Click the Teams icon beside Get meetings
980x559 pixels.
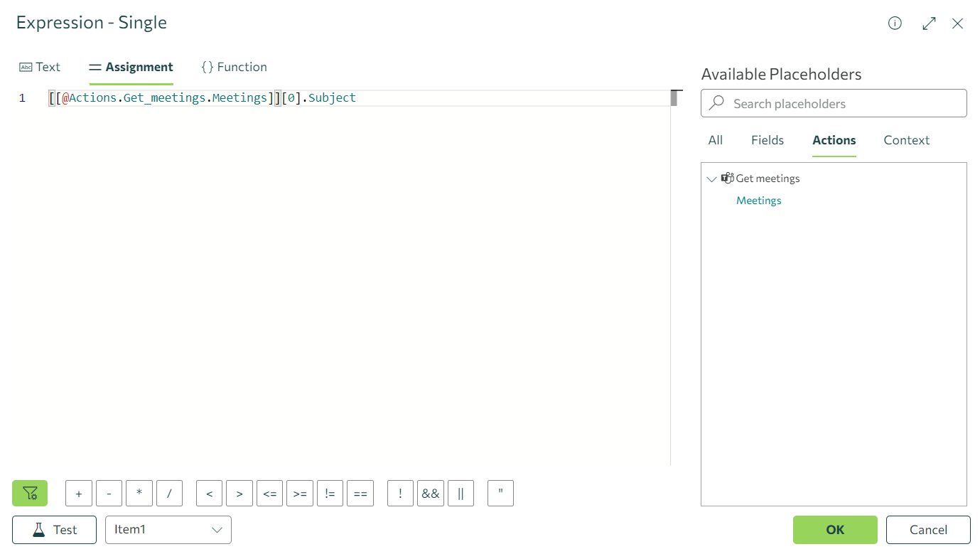coord(727,179)
